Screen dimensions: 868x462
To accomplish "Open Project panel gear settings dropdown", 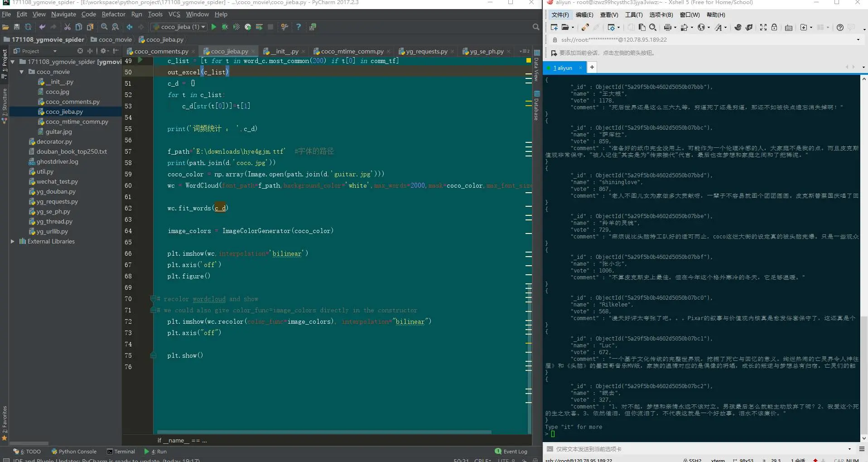I will (104, 51).
